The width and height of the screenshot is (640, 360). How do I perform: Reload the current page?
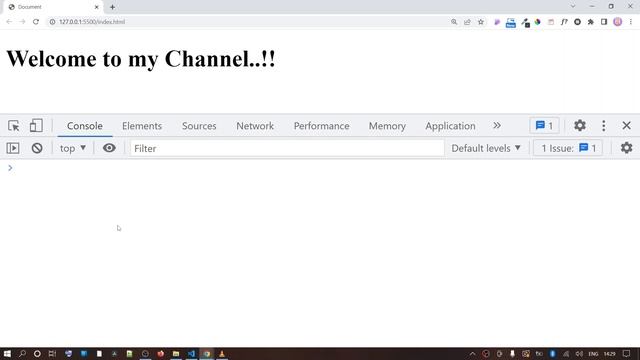(36, 22)
